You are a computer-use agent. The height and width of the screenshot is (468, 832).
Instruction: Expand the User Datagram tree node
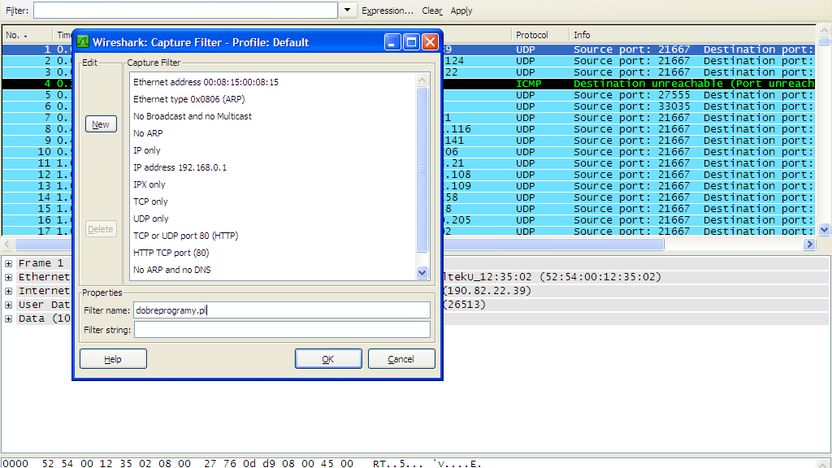click(x=8, y=305)
